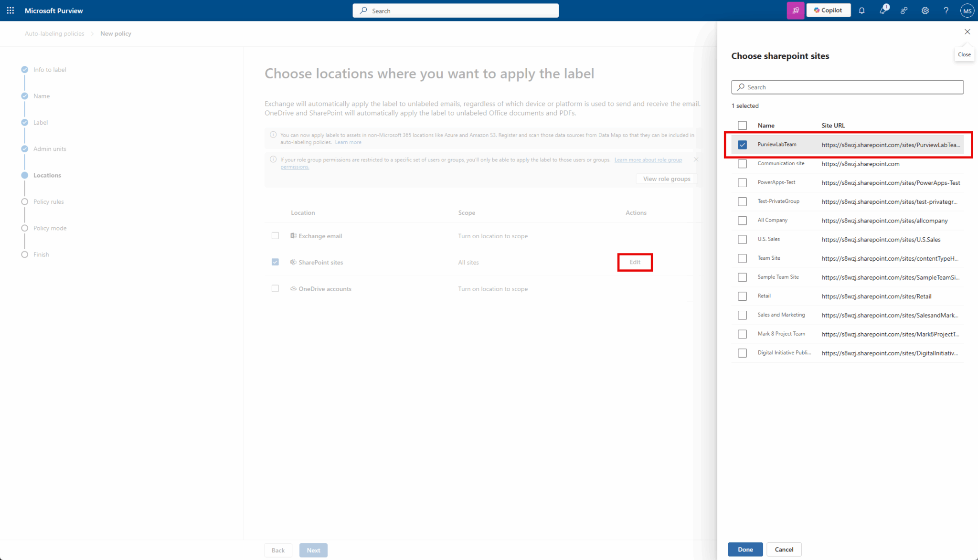This screenshot has height=560, width=978.
Task: Open the notifications bell icon
Action: tap(862, 11)
